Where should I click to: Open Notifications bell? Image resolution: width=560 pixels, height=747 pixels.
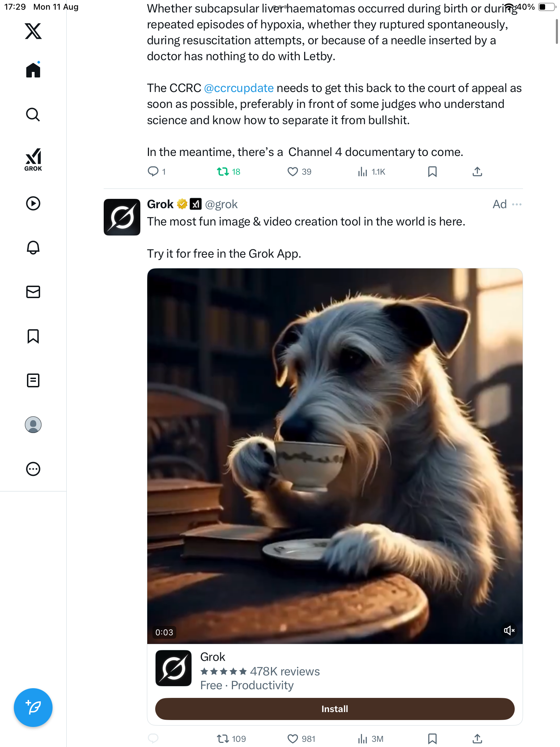(x=33, y=248)
